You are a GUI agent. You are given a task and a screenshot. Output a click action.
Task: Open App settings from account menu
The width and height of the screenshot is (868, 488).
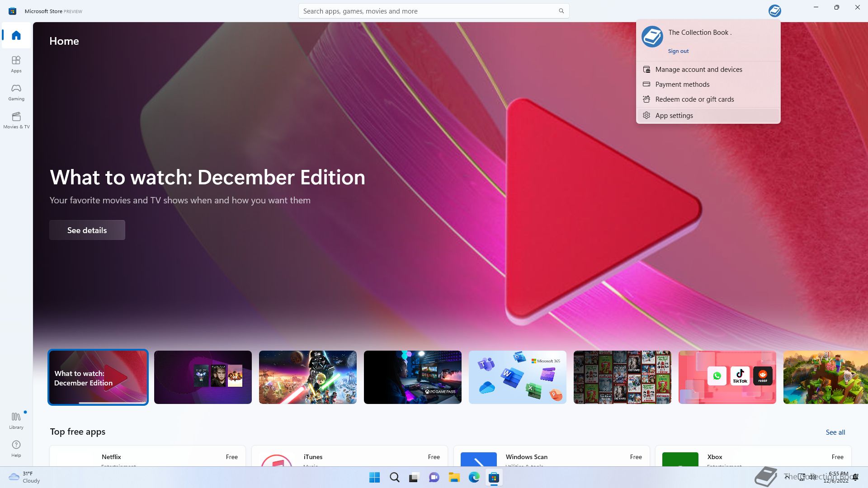[x=708, y=115]
